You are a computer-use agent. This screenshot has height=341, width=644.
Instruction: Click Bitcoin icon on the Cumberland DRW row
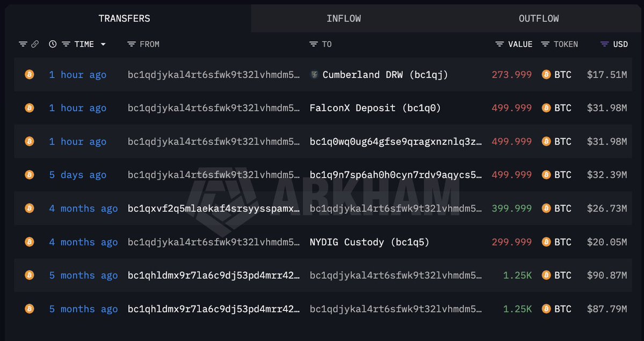(x=29, y=74)
